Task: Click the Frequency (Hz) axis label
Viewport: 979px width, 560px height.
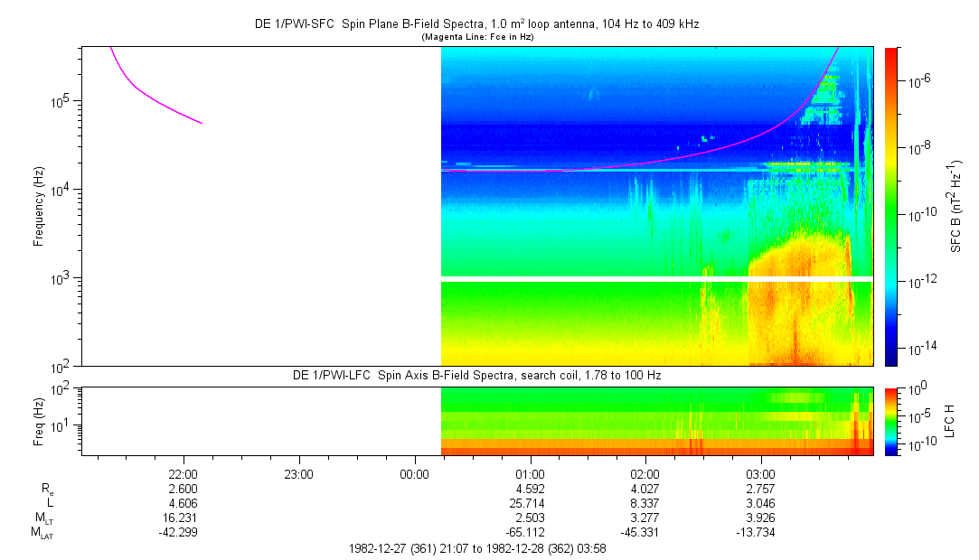Action: coord(39,207)
